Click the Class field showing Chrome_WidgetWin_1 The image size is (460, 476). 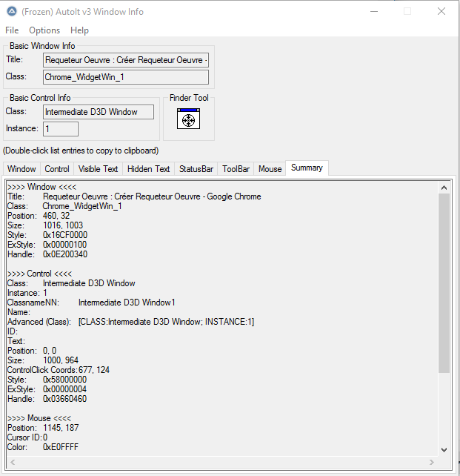click(x=126, y=77)
